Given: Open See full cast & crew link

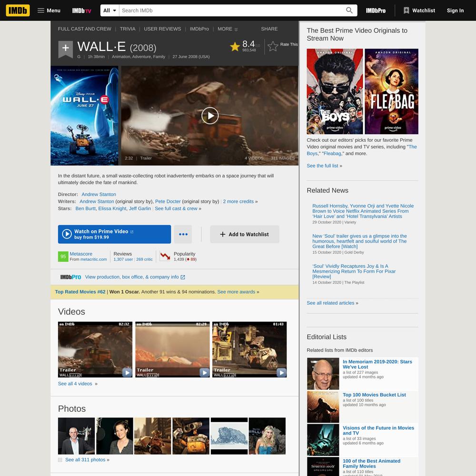Looking at the screenshot, I should pyautogui.click(x=176, y=208).
